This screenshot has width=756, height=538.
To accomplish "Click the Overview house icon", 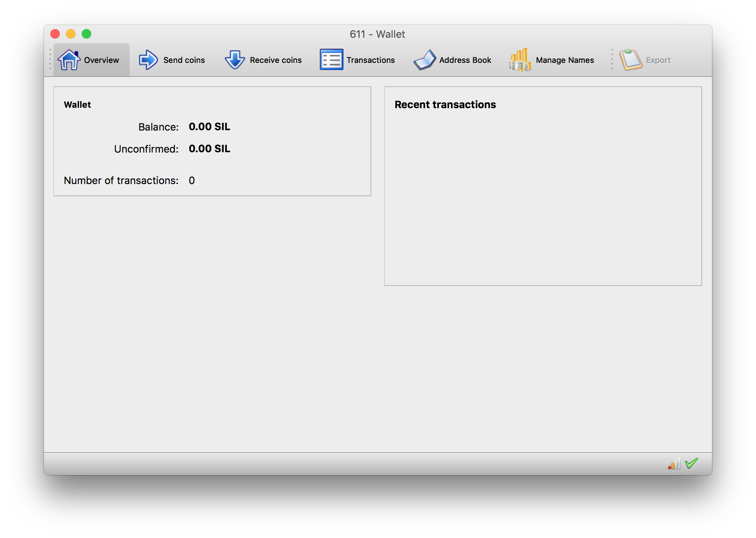I will click(x=69, y=60).
